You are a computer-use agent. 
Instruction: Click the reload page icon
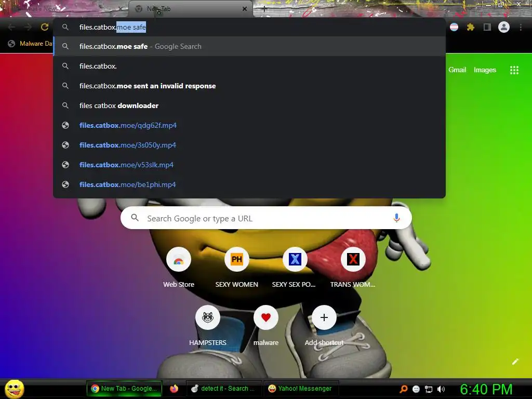[x=45, y=27]
